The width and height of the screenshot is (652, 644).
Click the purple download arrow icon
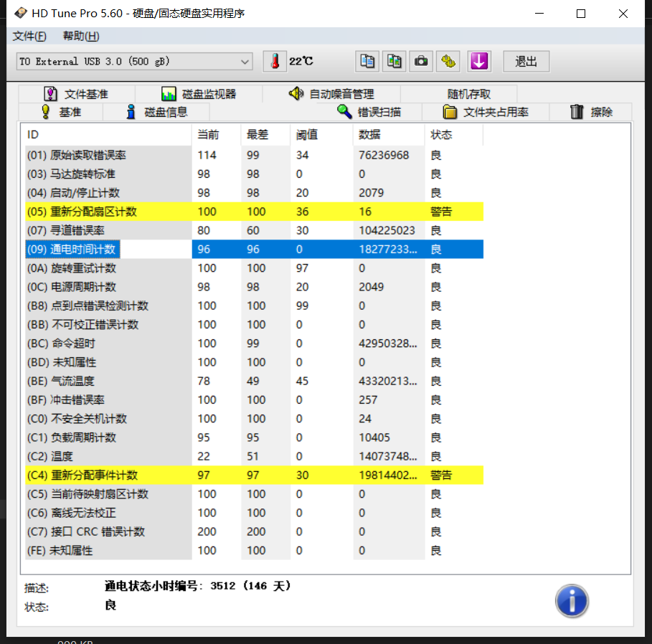tap(479, 62)
